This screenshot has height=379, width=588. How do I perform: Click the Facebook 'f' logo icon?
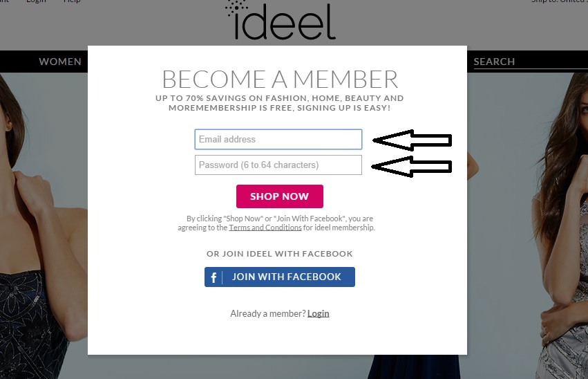214,277
